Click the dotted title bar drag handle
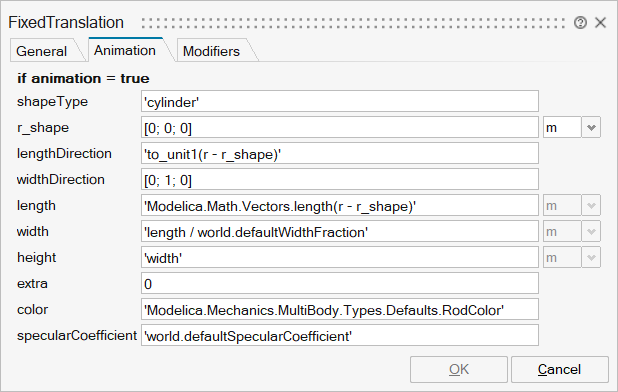Image resolution: width=618 pixels, height=392 pixels. [353, 23]
